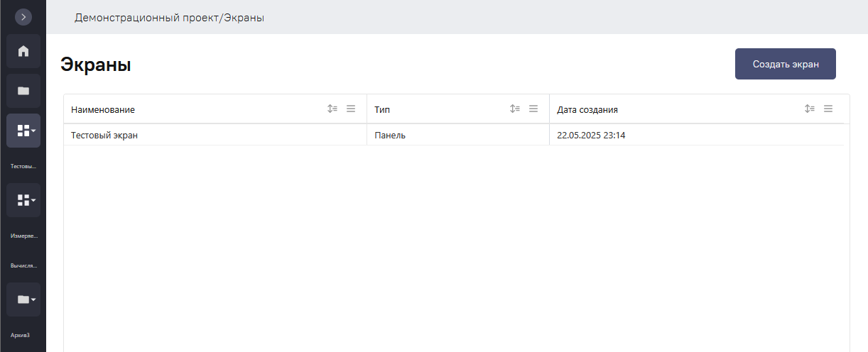The height and width of the screenshot is (352, 868).
Task: Open the 'Тестовый экран' table row
Action: (x=454, y=135)
